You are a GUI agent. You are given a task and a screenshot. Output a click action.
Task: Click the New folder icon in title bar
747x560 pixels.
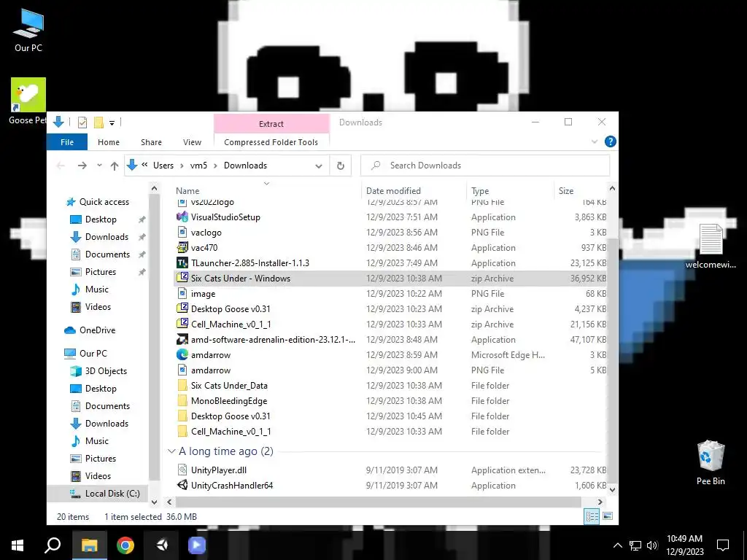click(98, 122)
